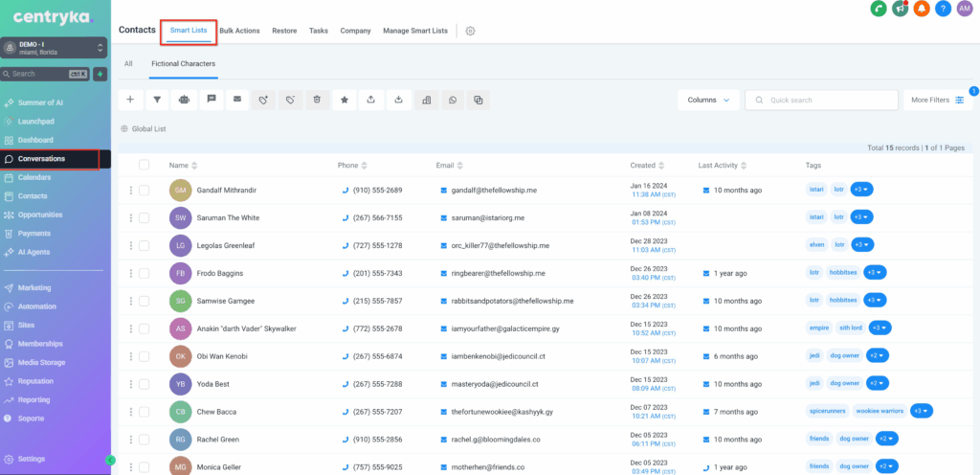980x475 pixels.
Task: Open Gandalf Mithrandir contact name
Action: (226, 190)
